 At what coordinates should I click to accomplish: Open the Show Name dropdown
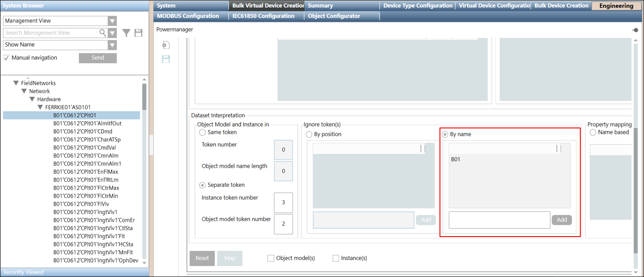coord(112,45)
